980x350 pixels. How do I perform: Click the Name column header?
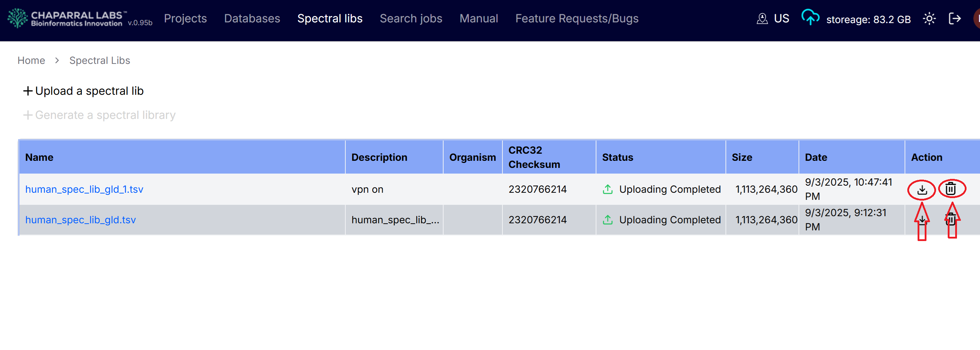pyautogui.click(x=39, y=157)
